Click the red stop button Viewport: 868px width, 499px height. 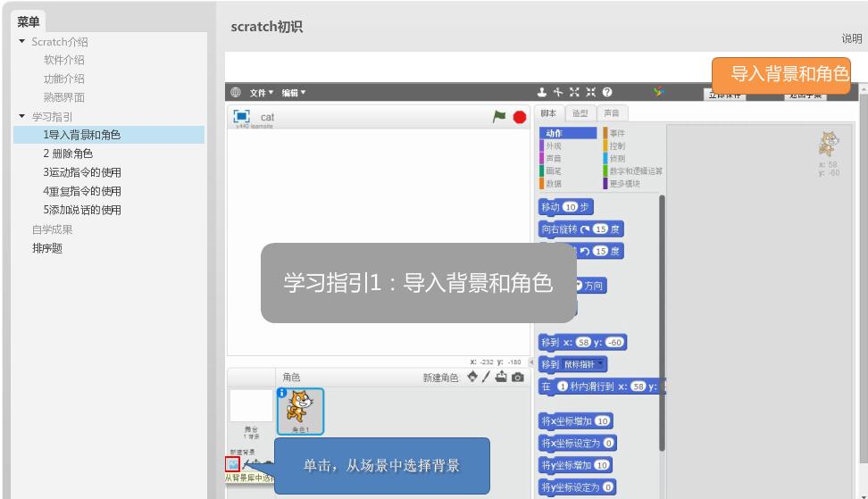pos(519,117)
